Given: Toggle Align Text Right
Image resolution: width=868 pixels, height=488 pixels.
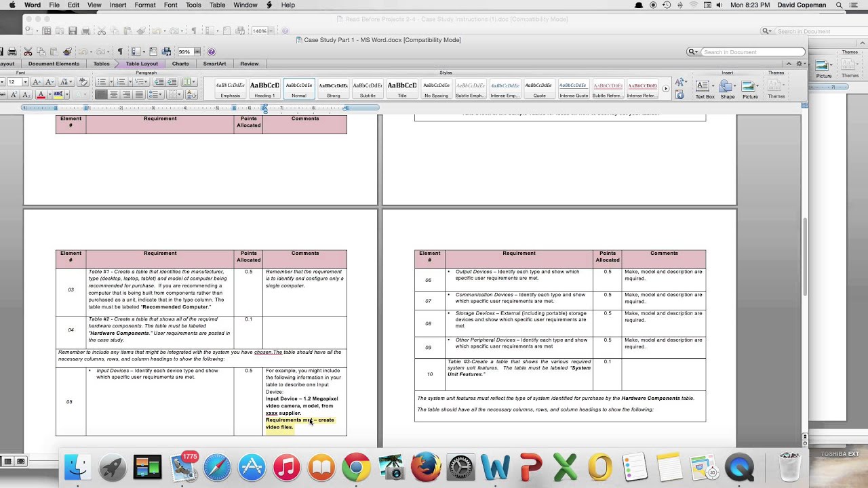Looking at the screenshot, I should [126, 94].
